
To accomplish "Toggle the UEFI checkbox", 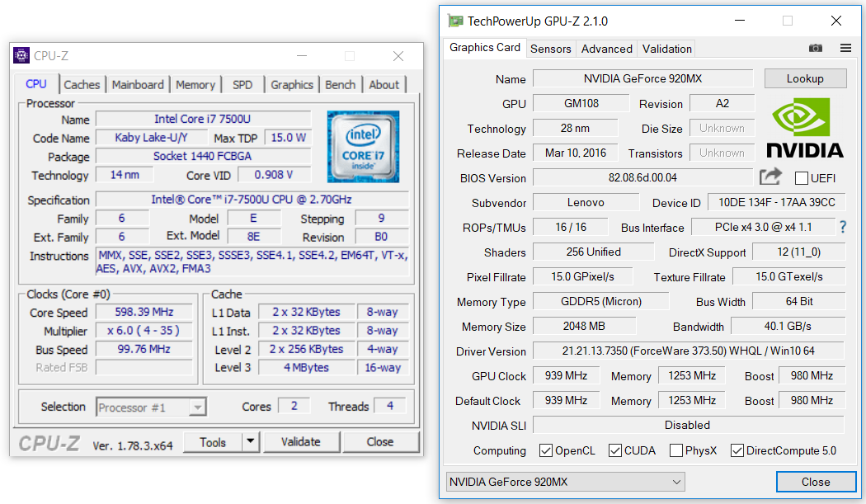I will click(x=801, y=178).
